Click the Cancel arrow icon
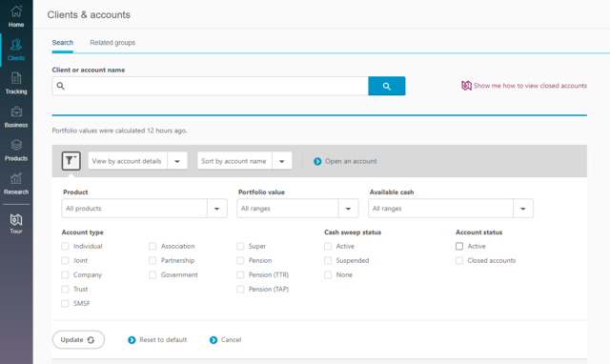The height and width of the screenshot is (364, 610). [213, 340]
